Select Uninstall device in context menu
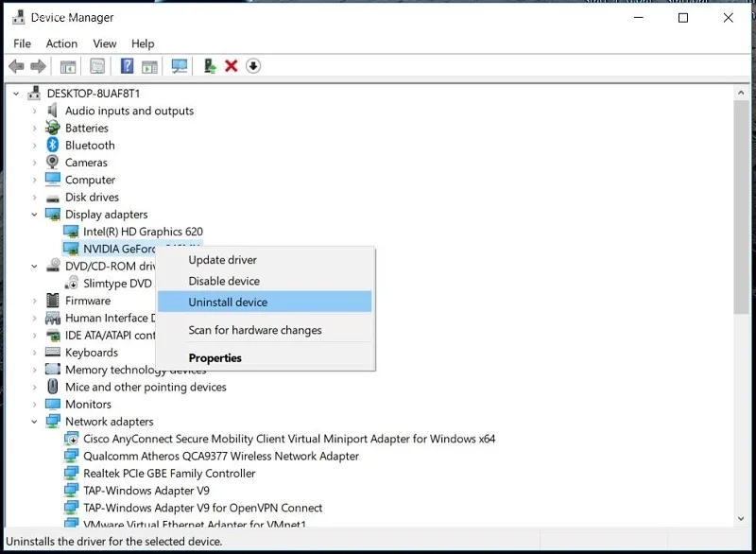The image size is (756, 554). (x=265, y=302)
